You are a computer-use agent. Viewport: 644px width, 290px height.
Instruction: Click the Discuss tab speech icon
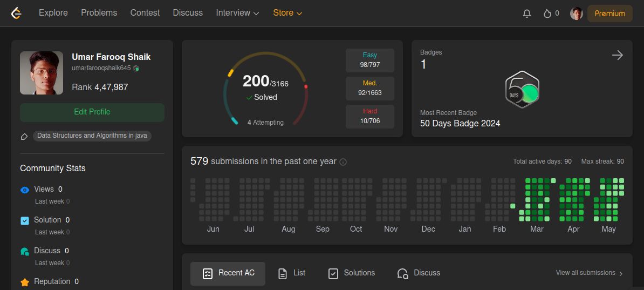tap(403, 274)
